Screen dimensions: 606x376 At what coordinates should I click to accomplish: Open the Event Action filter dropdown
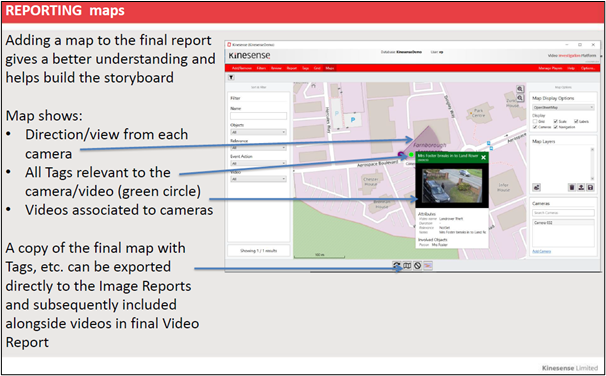pos(258,163)
